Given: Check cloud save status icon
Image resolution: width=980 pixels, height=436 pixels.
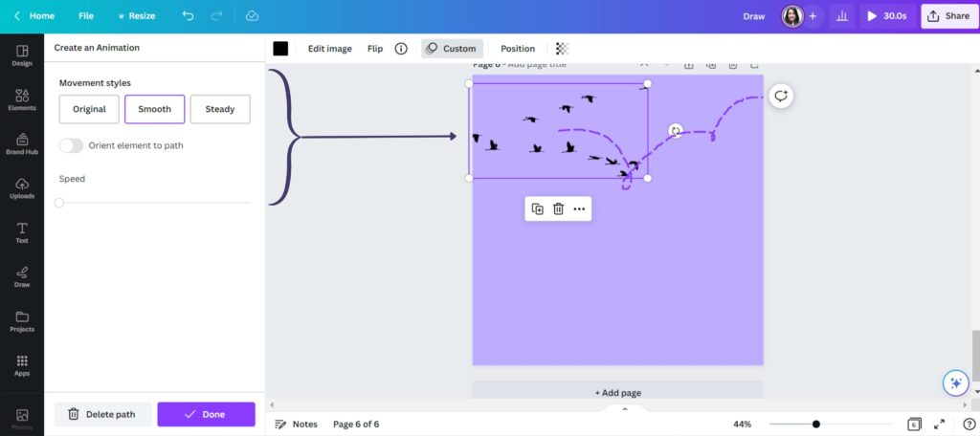Looking at the screenshot, I should click(x=252, y=15).
